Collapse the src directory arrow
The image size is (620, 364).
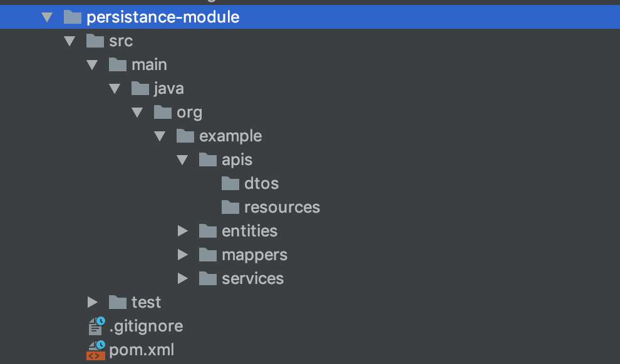(70, 41)
